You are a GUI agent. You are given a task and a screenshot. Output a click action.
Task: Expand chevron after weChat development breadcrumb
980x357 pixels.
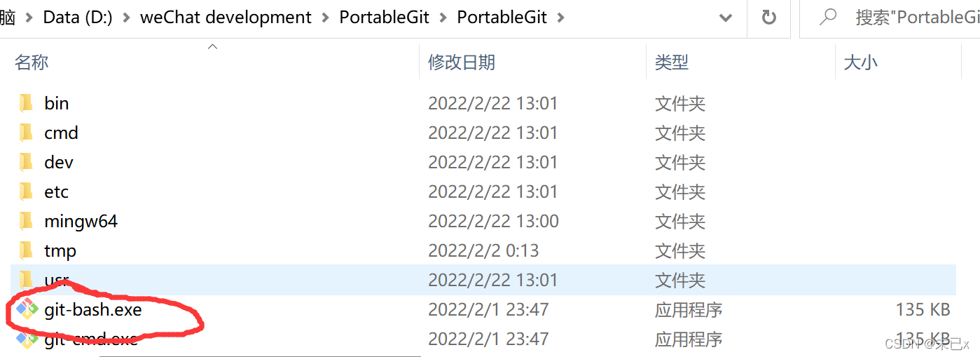tap(326, 18)
